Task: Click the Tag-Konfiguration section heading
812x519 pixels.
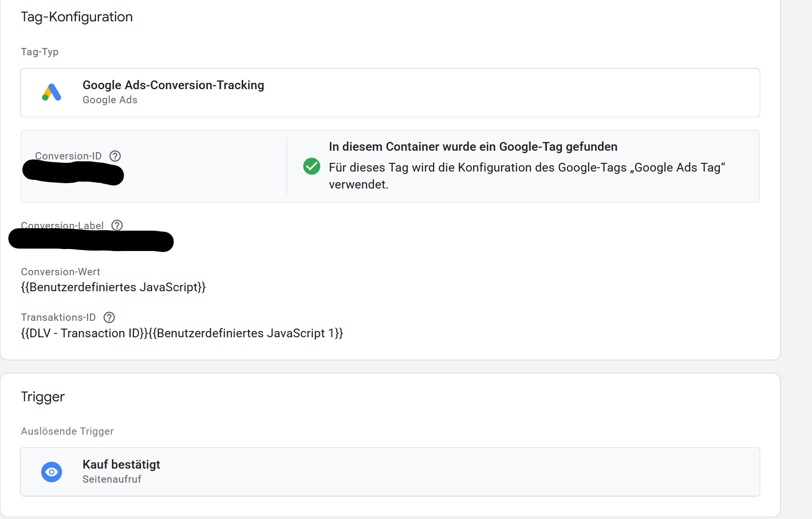Action: (x=77, y=17)
